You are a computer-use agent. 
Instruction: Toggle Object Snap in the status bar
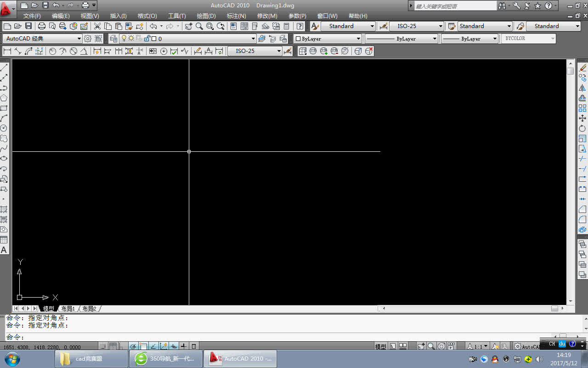pyautogui.click(x=143, y=346)
